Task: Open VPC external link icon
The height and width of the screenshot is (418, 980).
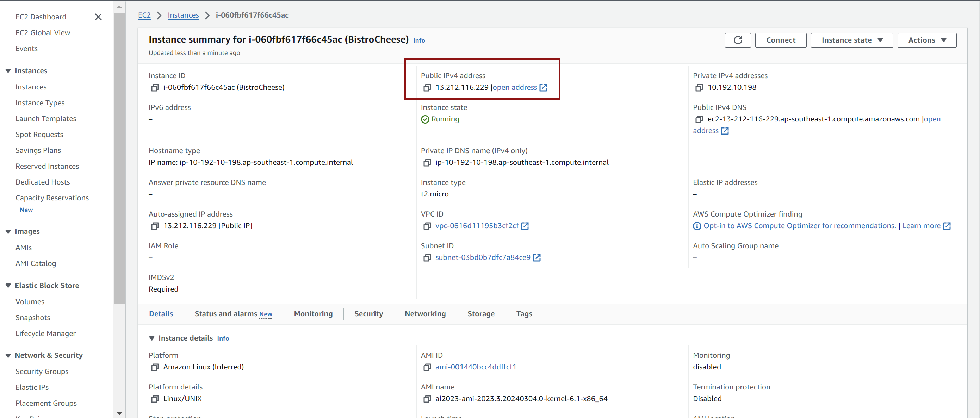Action: pyautogui.click(x=525, y=226)
